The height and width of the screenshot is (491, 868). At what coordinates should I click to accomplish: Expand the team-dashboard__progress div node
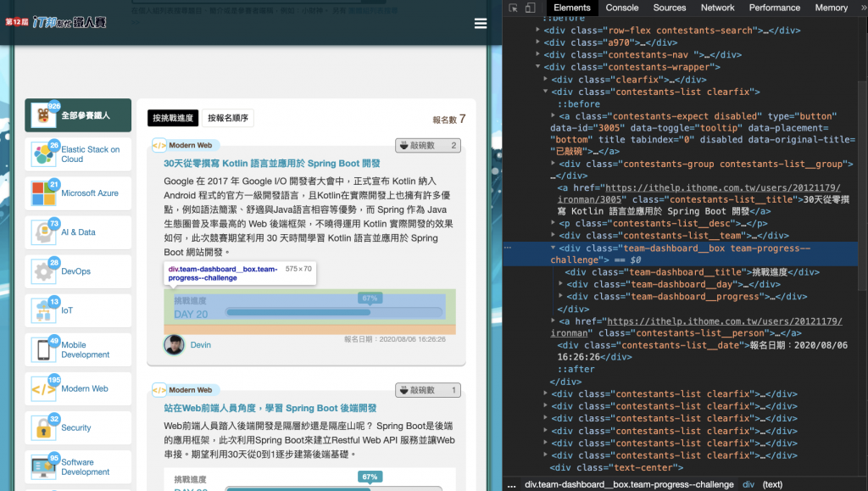pos(561,296)
